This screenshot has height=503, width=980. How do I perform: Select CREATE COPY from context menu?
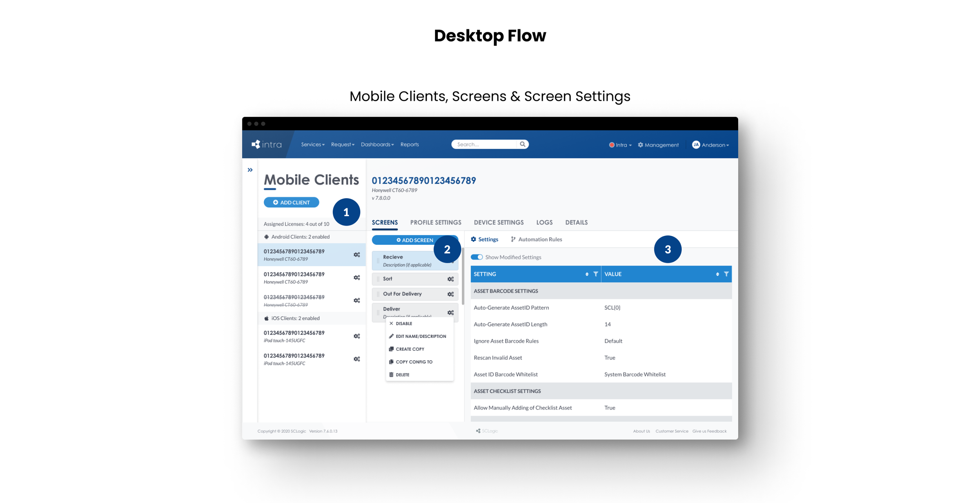[410, 349]
